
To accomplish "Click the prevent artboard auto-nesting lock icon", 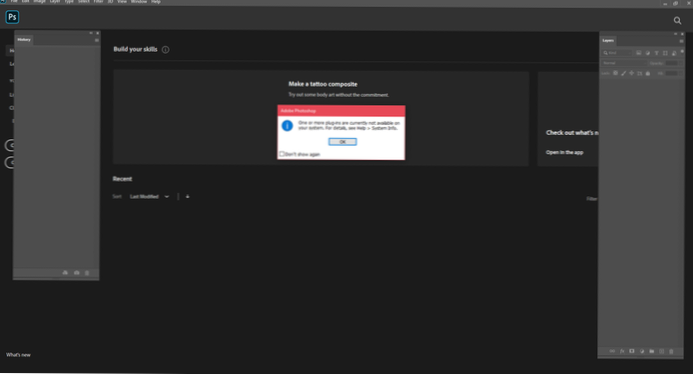I will [x=640, y=73].
